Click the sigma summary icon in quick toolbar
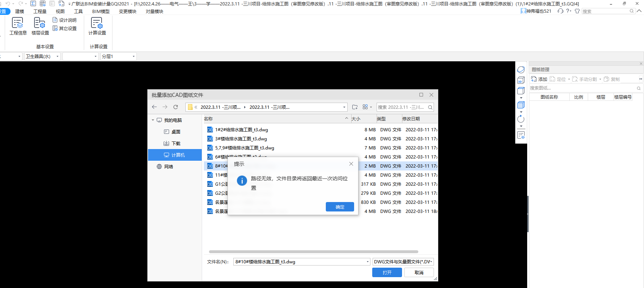This screenshot has height=288, width=644. [33, 4]
